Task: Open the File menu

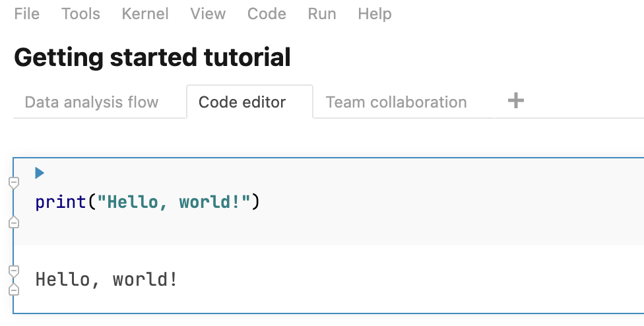Action: click(27, 14)
